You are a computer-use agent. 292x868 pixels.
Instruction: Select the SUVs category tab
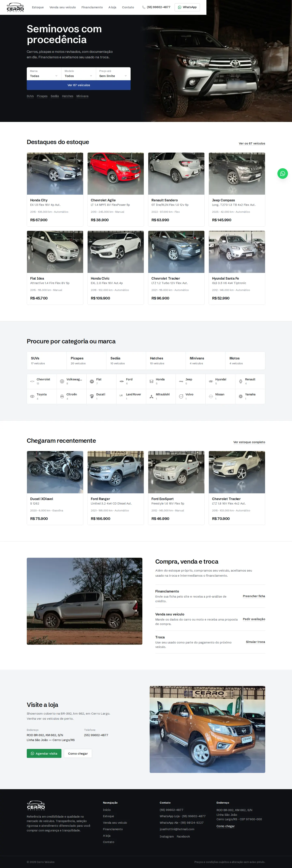47,360
